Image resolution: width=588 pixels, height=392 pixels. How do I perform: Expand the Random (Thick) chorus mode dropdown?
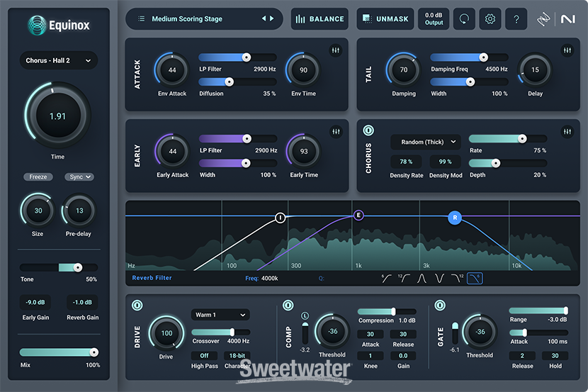tap(425, 142)
